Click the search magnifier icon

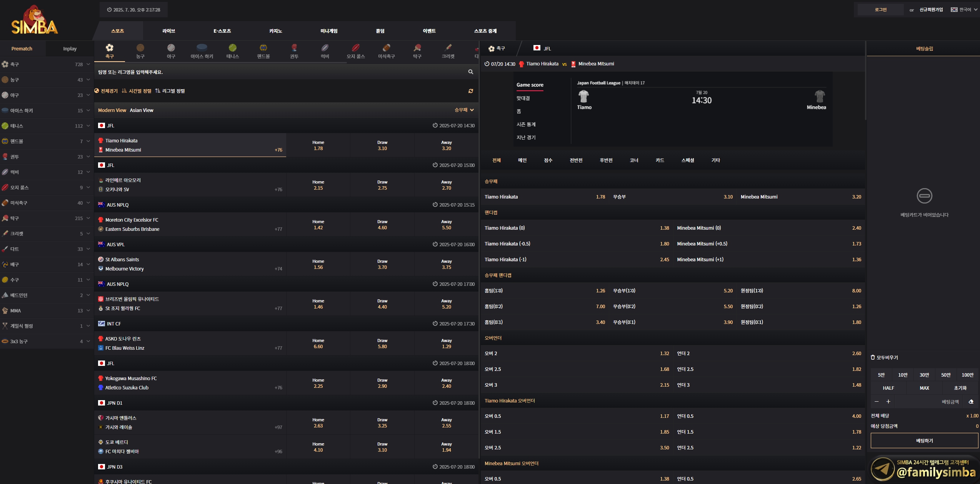tap(470, 72)
